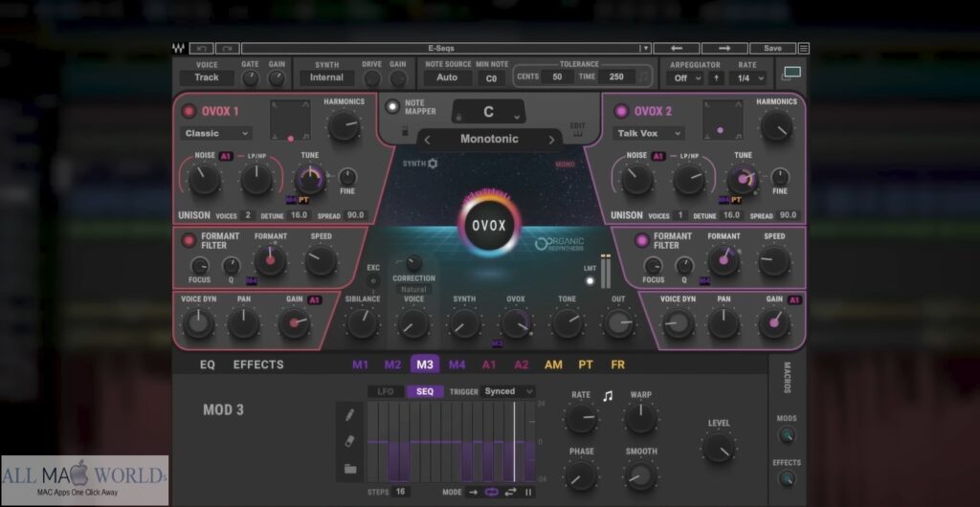Select the M4 modulator tab
The image size is (980, 507).
pos(457,364)
